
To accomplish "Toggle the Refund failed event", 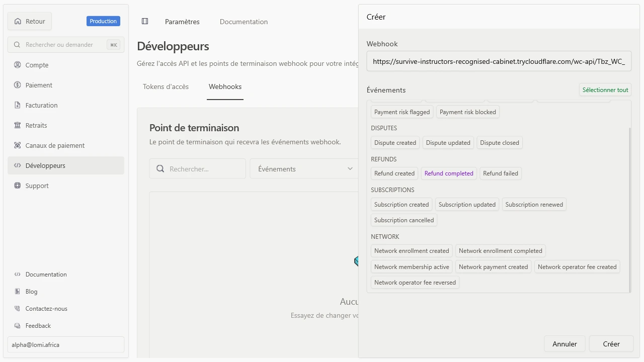I will pyautogui.click(x=501, y=173).
